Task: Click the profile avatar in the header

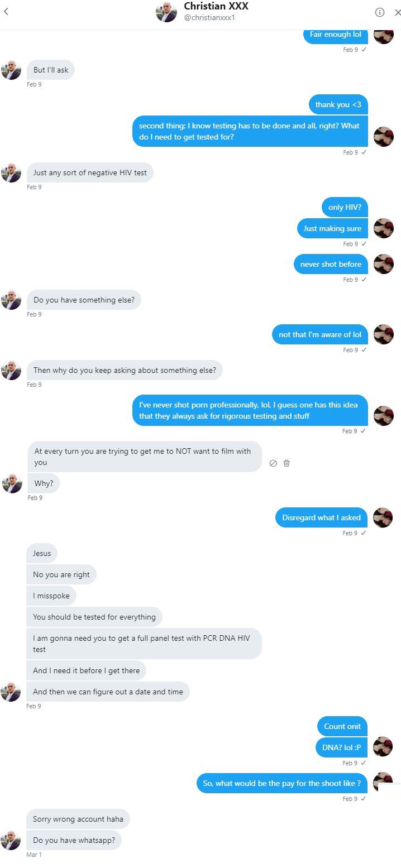Action: 166,12
